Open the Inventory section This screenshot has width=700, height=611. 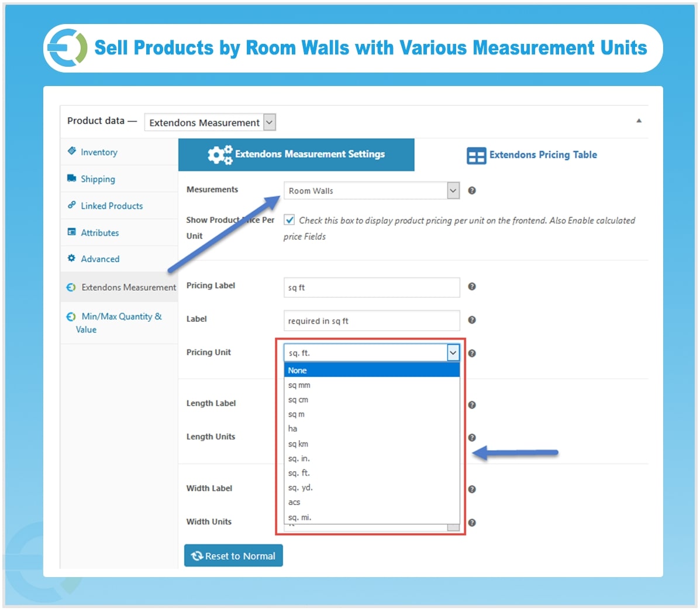[x=119, y=152]
